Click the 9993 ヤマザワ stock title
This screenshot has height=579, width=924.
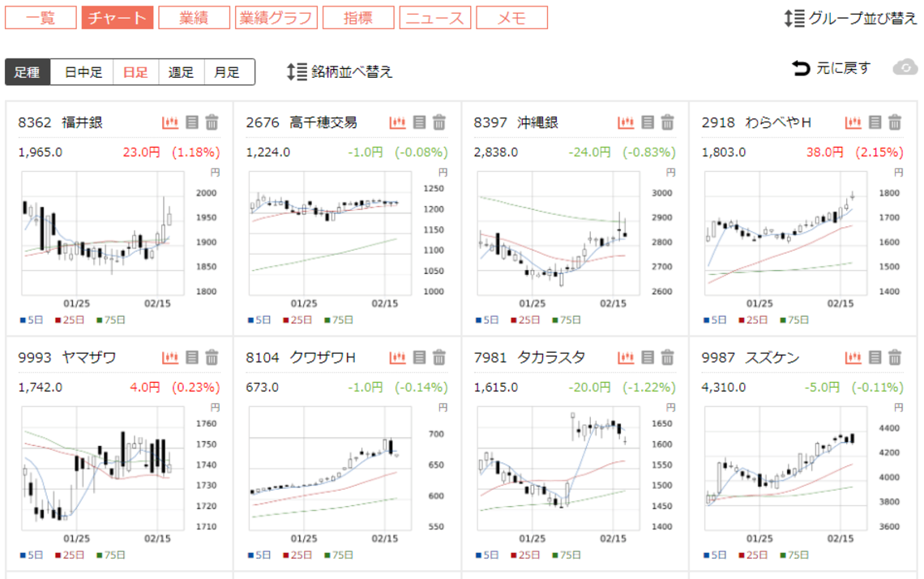coord(59,355)
